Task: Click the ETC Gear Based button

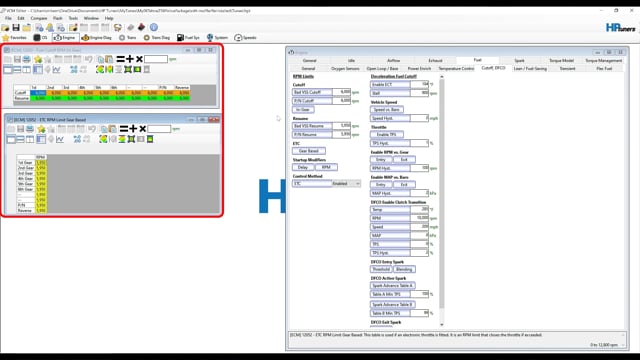Action: (309, 151)
